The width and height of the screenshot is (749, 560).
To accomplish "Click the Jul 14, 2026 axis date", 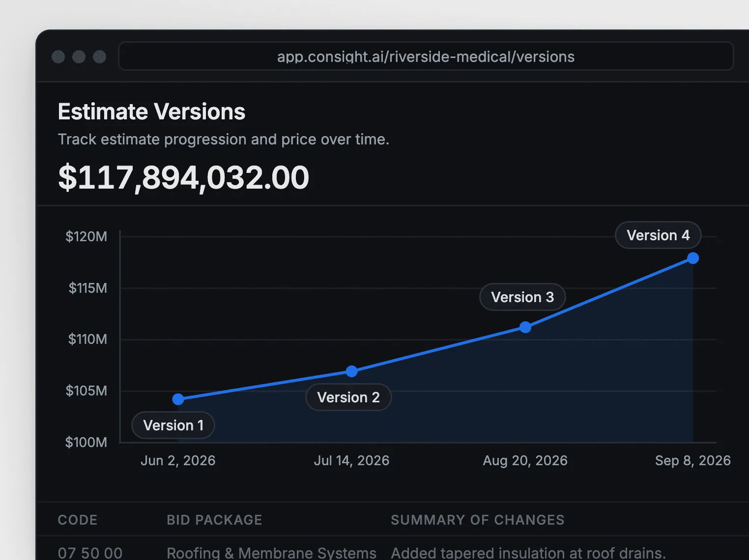I will (x=351, y=460).
